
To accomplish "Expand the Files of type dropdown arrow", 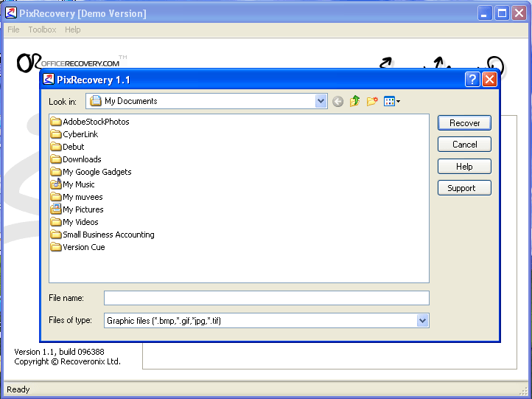I will click(x=422, y=321).
